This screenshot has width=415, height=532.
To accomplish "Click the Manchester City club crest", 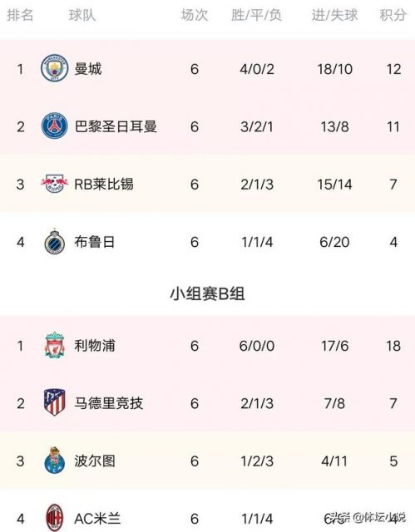I will (54, 68).
